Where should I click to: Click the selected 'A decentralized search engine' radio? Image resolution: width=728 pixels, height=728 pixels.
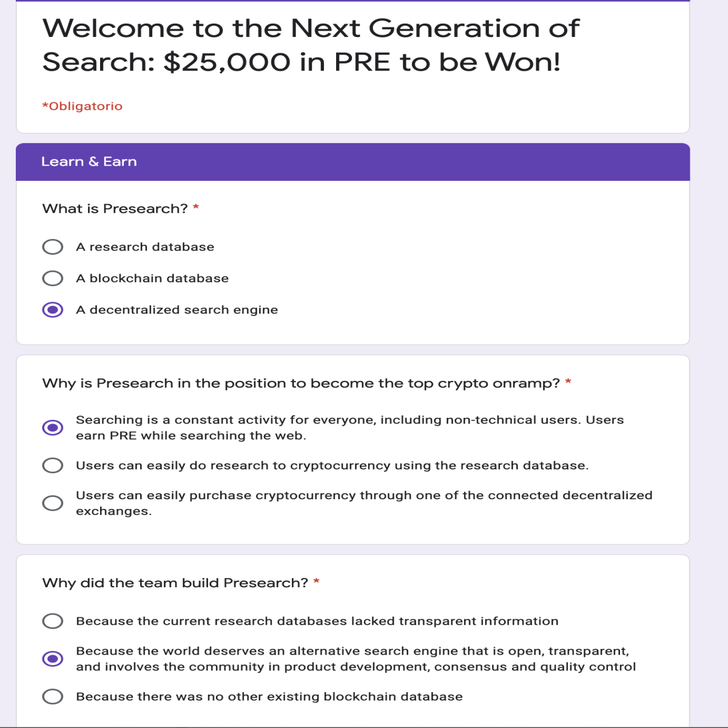(53, 310)
